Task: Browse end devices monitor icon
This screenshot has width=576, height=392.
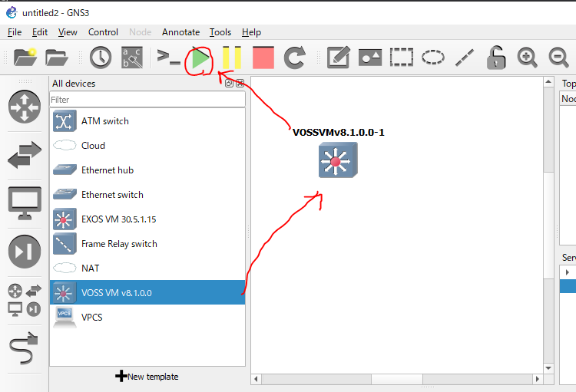Action: 25,203
